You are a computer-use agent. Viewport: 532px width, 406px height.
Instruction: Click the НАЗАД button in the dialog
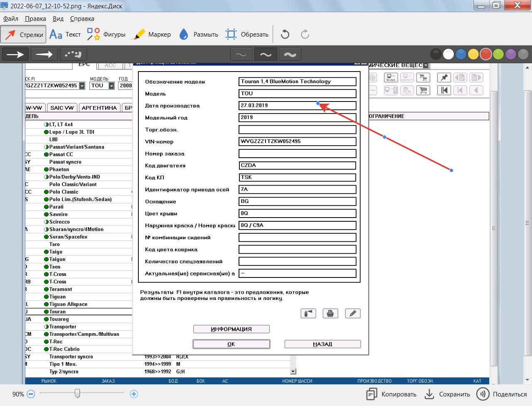[x=323, y=344]
